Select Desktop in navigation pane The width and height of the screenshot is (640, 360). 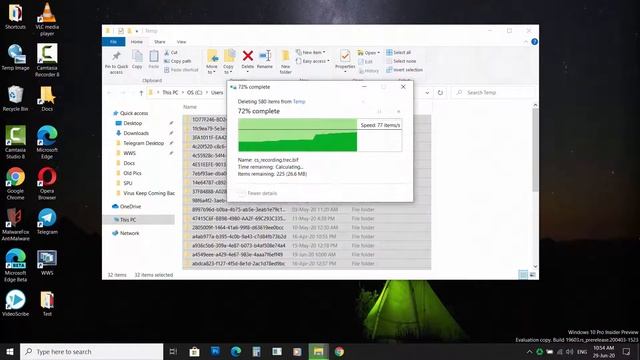coord(133,123)
